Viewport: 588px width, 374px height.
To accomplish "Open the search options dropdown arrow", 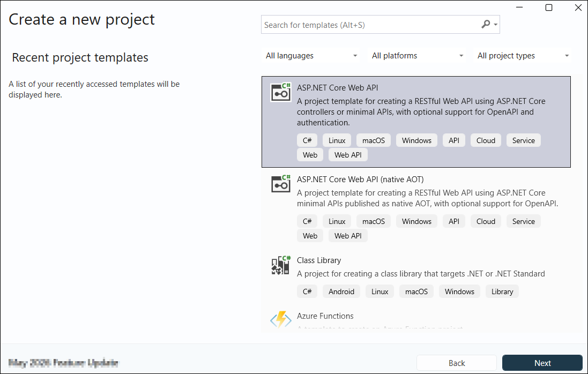I will tap(495, 25).
